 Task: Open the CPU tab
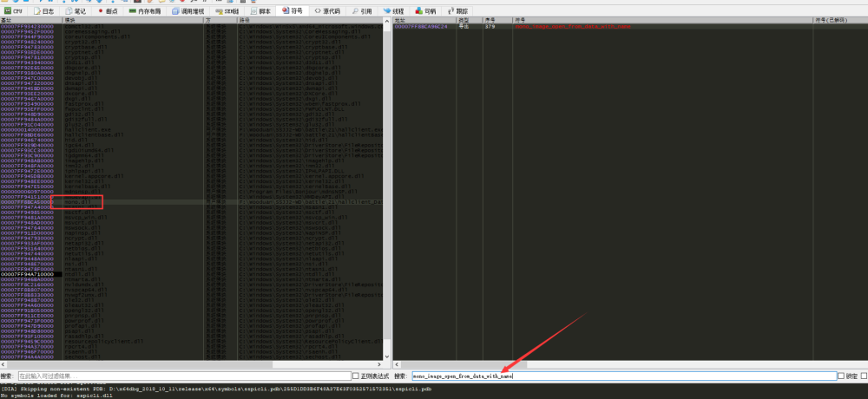click(x=13, y=11)
